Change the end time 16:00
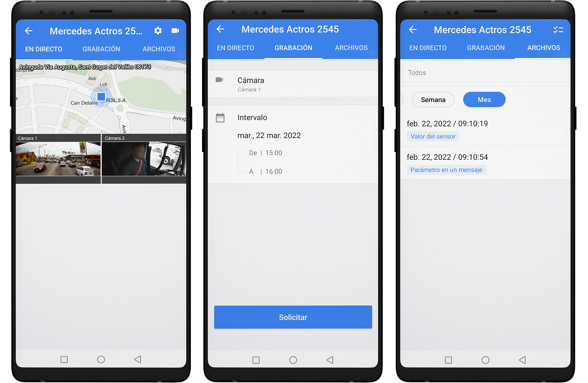This screenshot has width=588, height=383. pos(273,171)
